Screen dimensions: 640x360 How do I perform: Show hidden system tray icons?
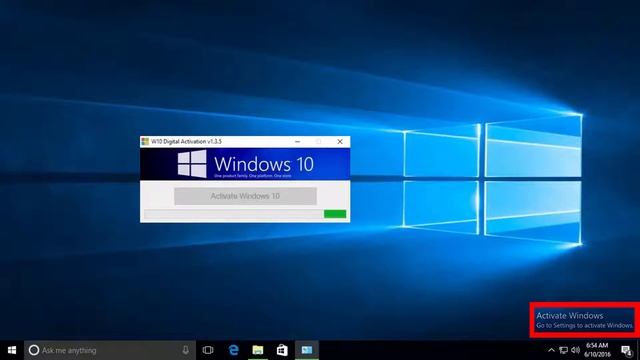(551, 350)
